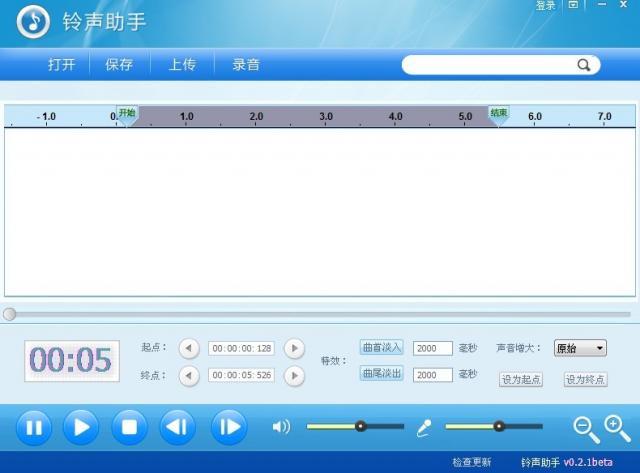This screenshot has height=473, width=640.
Task: Click the 设为终点 button
Action: pos(585,380)
